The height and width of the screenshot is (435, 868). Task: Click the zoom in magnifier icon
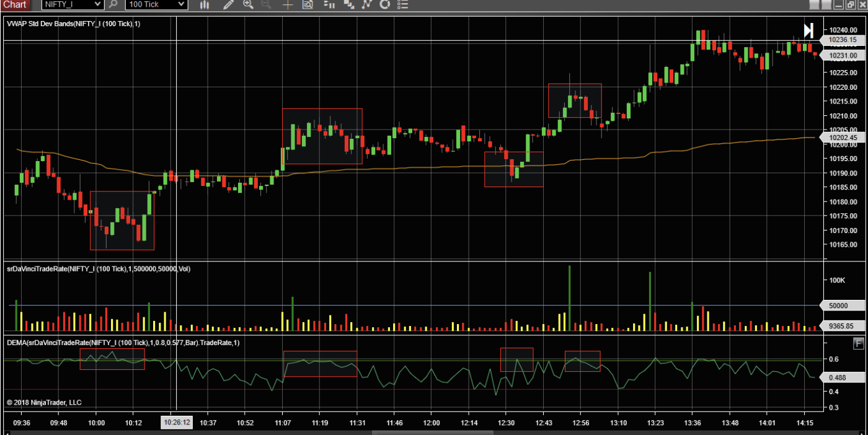(x=248, y=4)
